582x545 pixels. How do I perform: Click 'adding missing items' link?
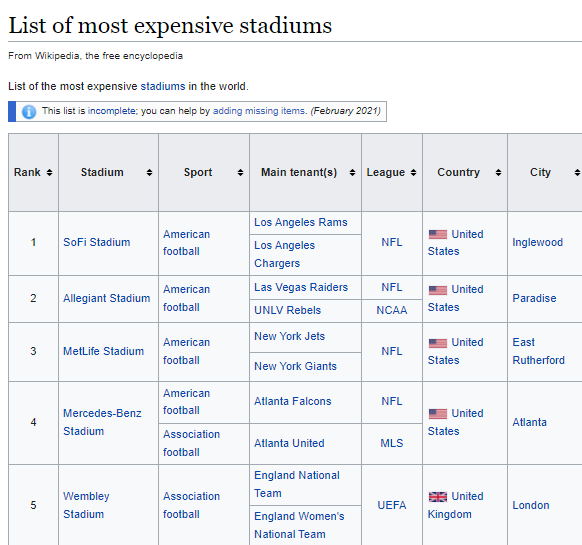coord(259,111)
